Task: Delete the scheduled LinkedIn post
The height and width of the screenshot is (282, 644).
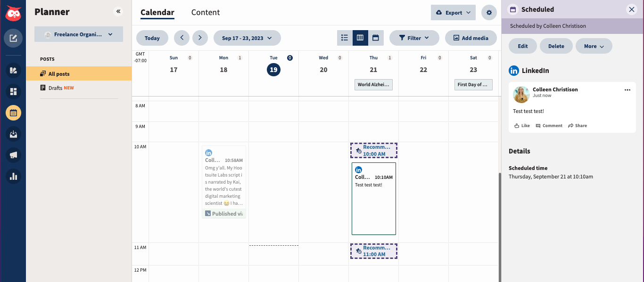Action: [556, 46]
